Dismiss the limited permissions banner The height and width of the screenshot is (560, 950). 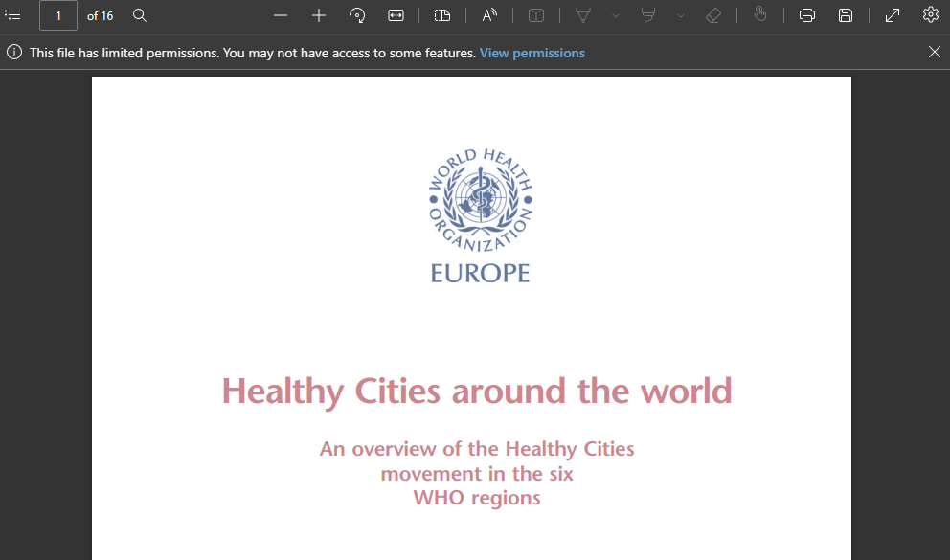tap(935, 52)
